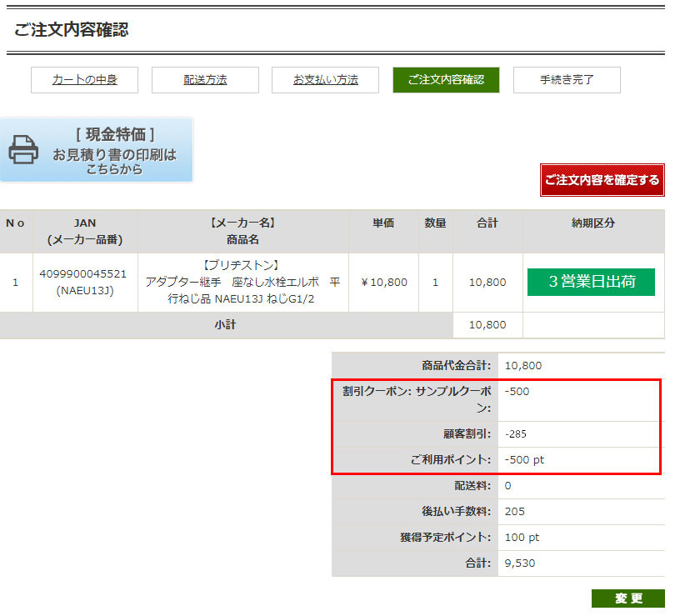
Task: Select the active ご注文内容確認 step tab
Action: click(x=446, y=80)
